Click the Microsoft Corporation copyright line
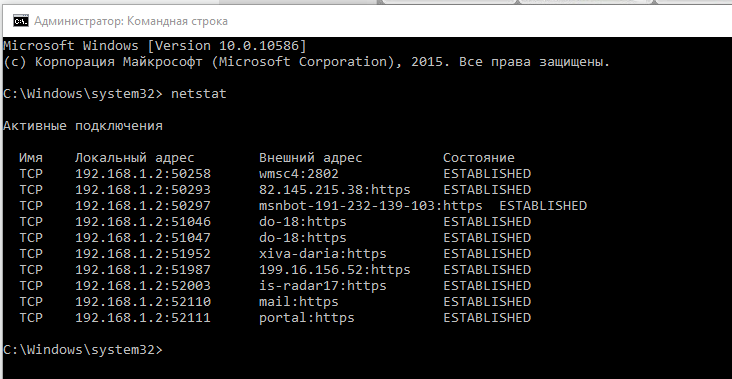This screenshot has height=379, width=732. click(307, 62)
